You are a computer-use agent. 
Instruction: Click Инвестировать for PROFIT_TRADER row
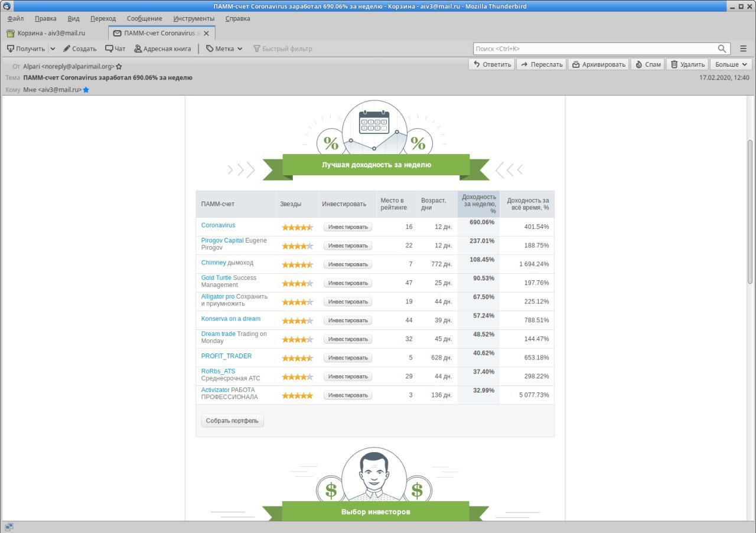pyautogui.click(x=348, y=358)
